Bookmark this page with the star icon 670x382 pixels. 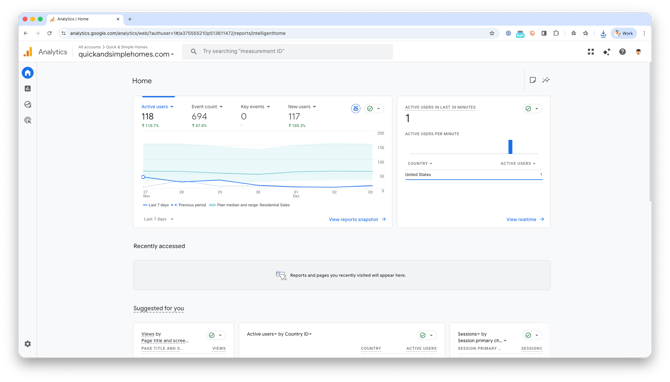coord(492,33)
